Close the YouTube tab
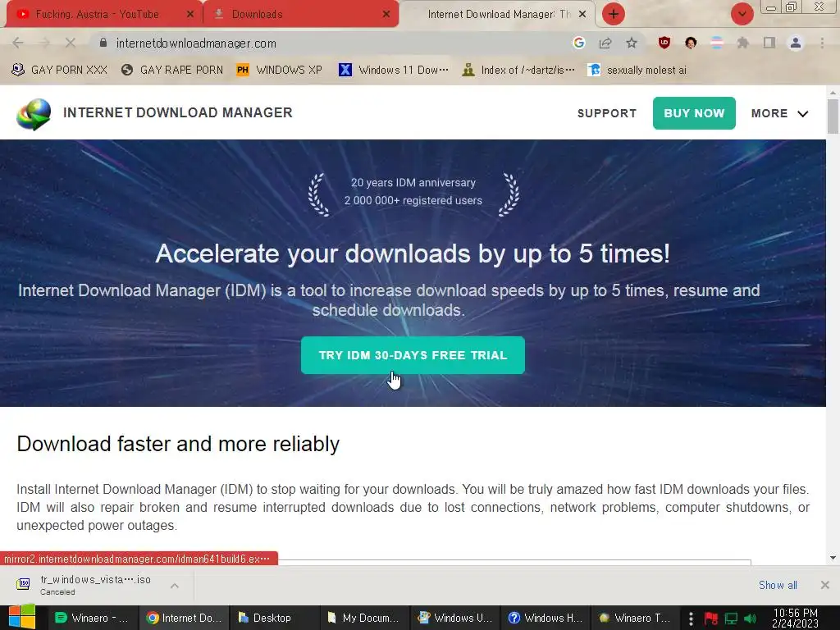 190,15
